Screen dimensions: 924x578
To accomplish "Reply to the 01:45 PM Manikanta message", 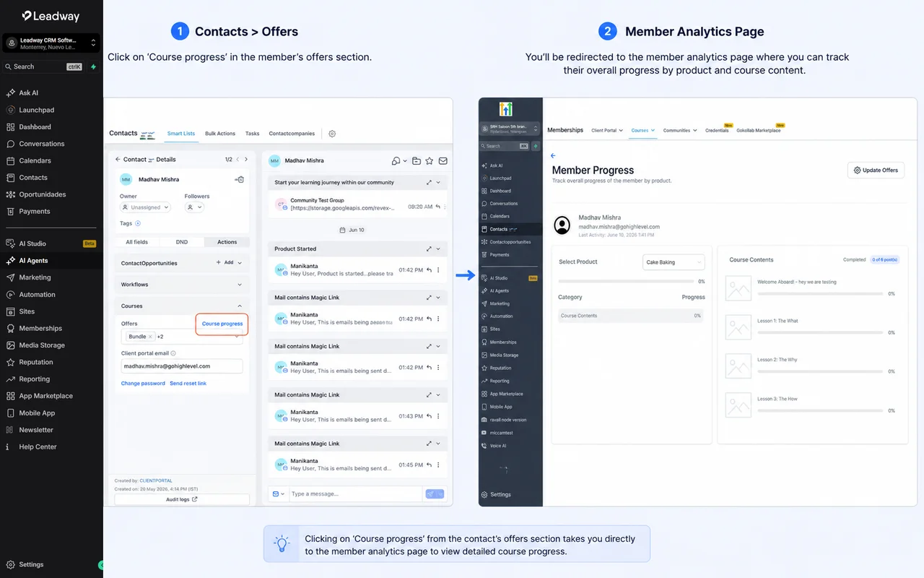I will click(429, 465).
